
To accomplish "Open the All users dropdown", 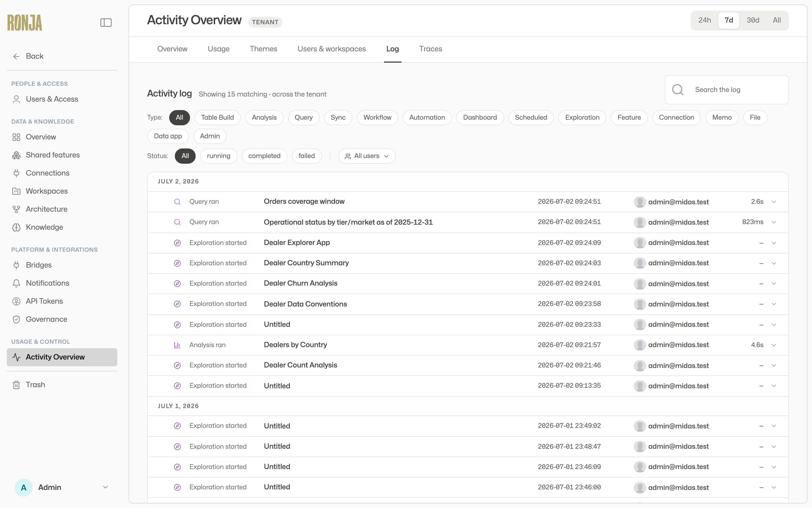I will [x=367, y=156].
